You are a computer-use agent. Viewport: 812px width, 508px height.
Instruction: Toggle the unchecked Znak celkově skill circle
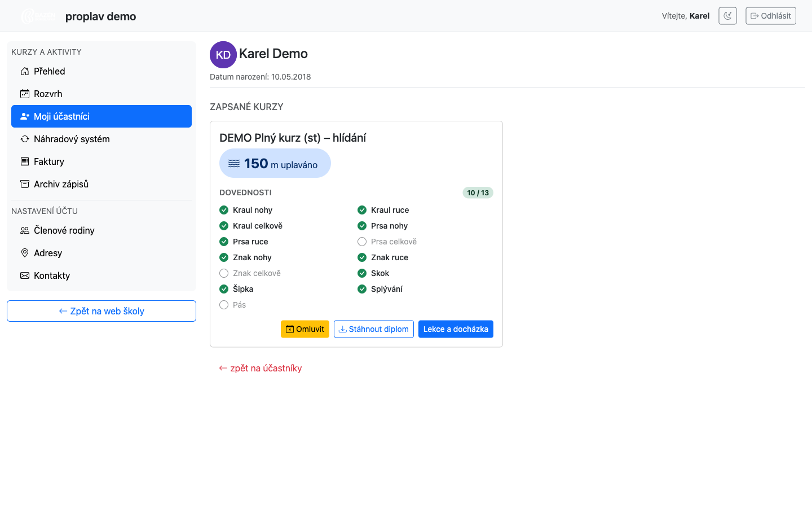pos(224,273)
